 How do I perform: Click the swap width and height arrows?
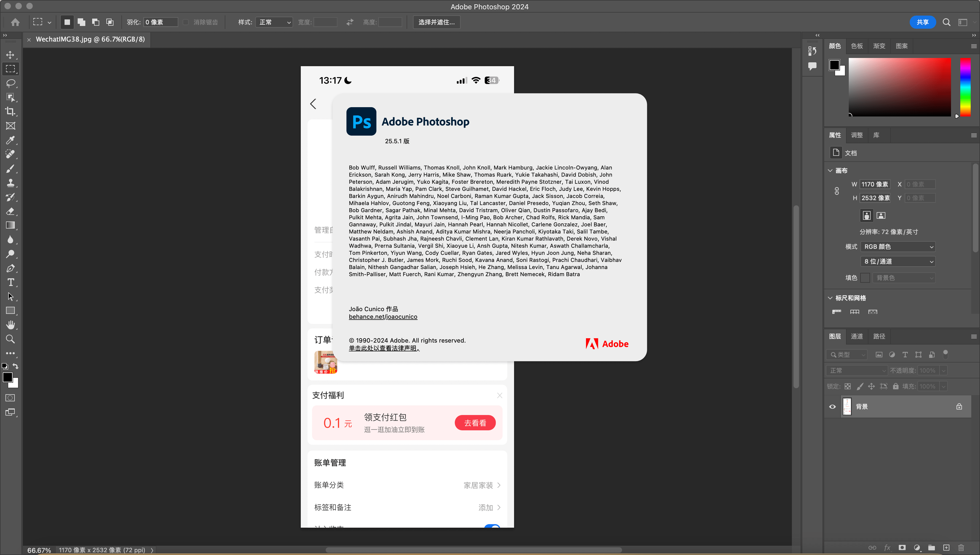349,22
